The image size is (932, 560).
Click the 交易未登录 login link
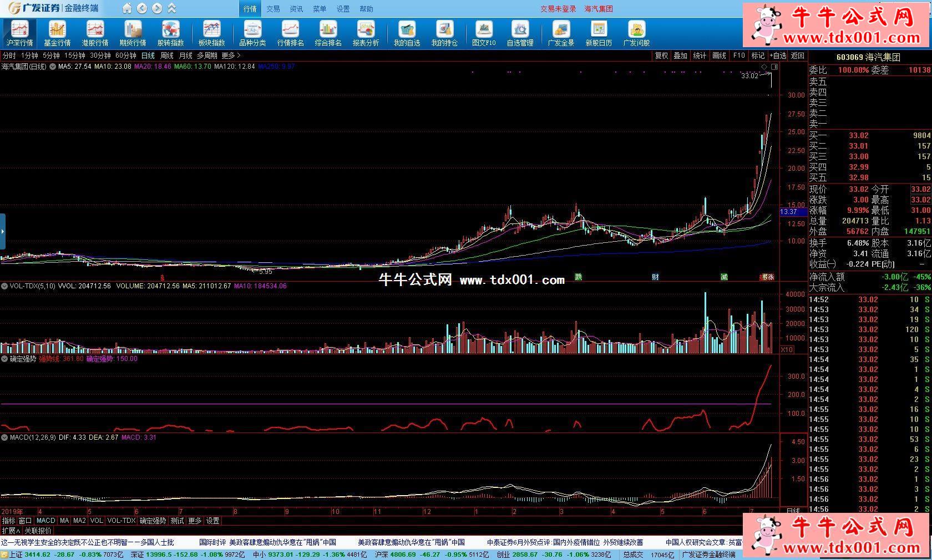pos(558,9)
